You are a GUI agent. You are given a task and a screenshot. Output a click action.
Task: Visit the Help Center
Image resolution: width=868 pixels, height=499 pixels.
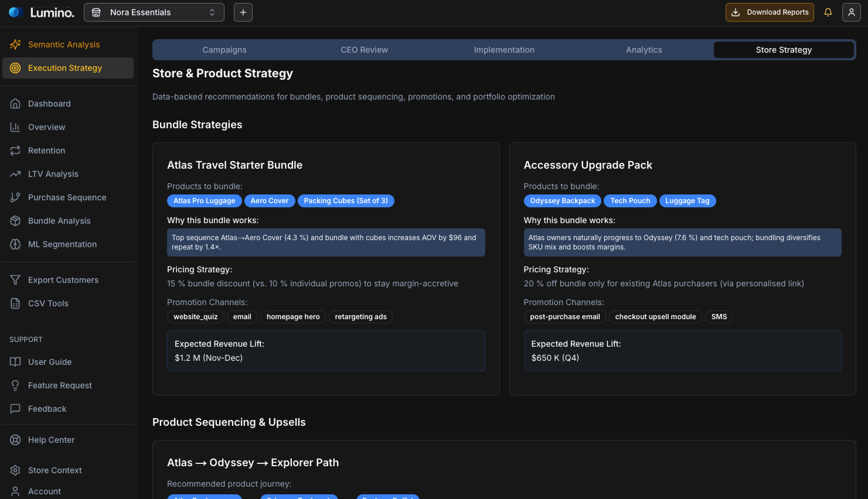point(51,440)
